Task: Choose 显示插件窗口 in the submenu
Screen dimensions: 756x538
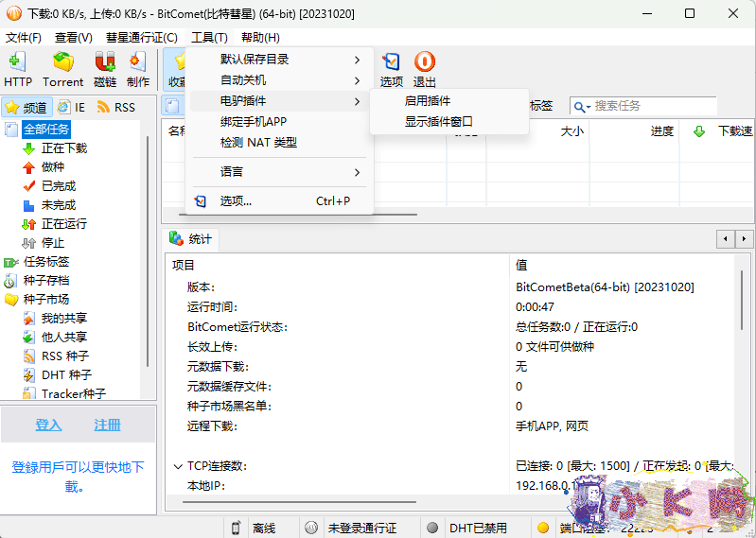Action: point(438,122)
